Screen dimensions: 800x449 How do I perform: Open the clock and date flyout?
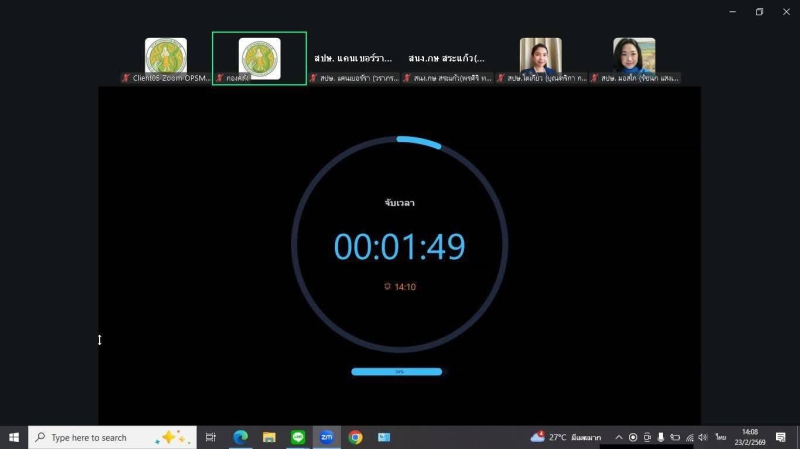tap(749, 437)
